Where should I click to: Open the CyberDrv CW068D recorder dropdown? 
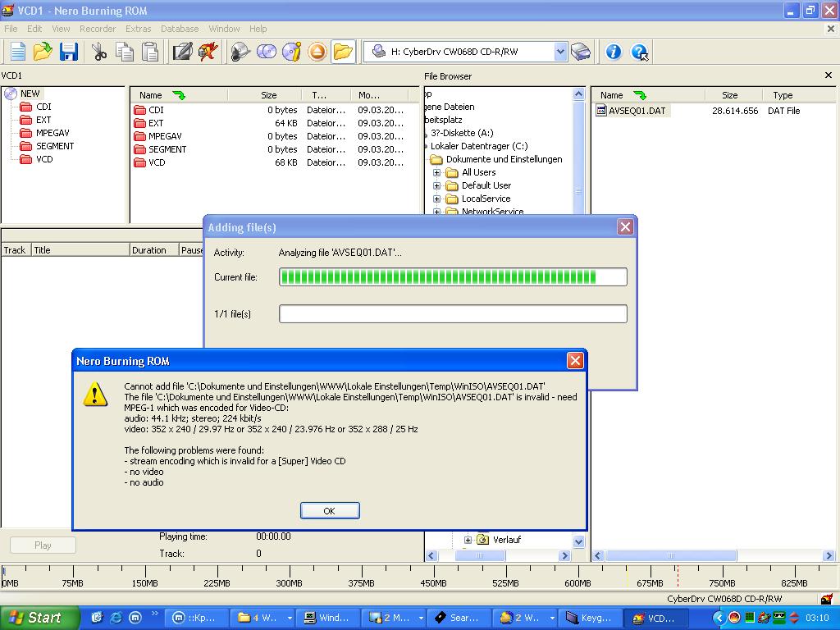coord(560,52)
